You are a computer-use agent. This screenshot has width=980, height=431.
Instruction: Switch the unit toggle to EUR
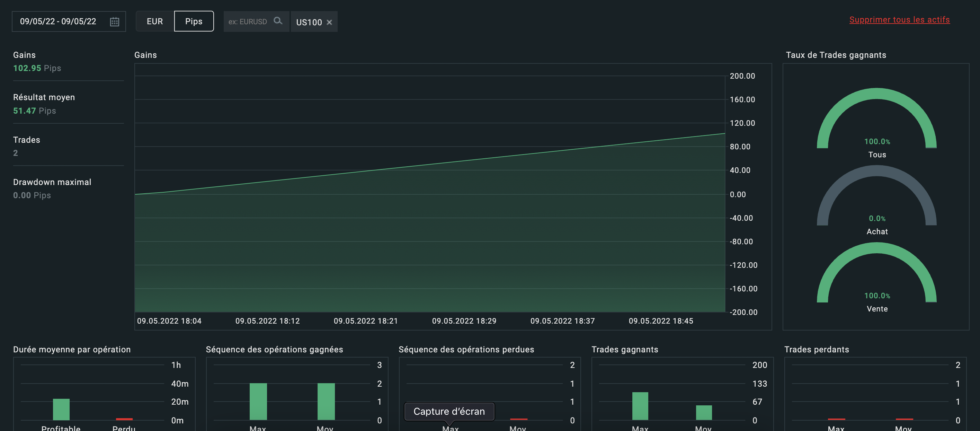(x=154, y=21)
